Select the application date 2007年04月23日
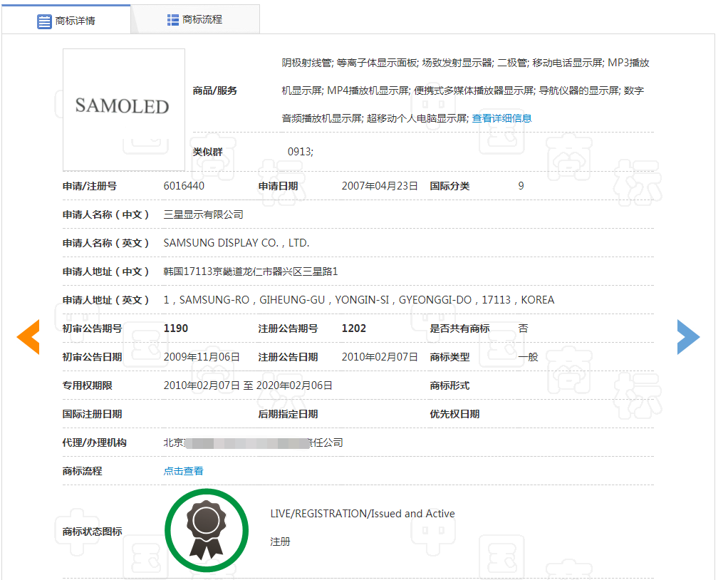The width and height of the screenshot is (728, 580). (x=380, y=186)
